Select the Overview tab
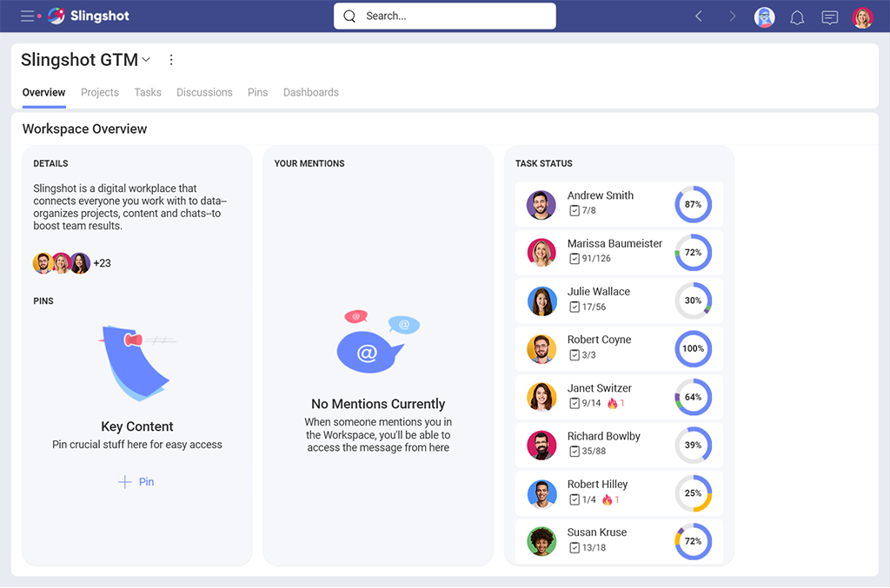890x588 pixels. [43, 92]
